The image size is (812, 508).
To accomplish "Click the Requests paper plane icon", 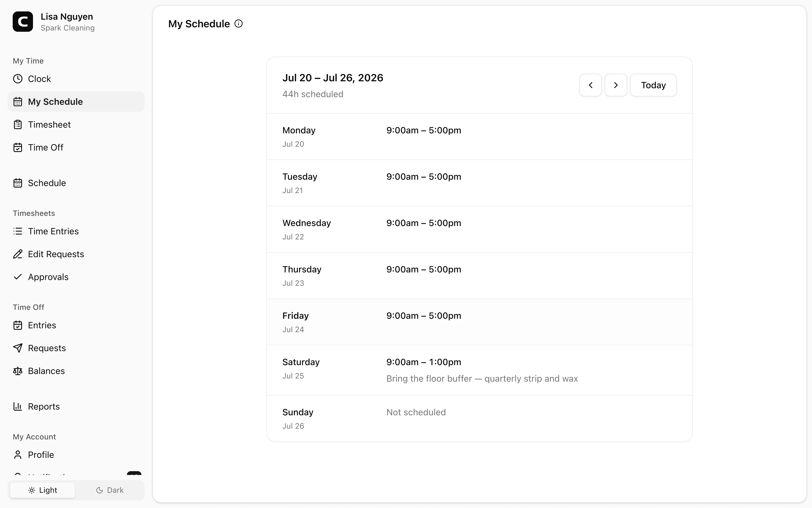I will 18,348.
